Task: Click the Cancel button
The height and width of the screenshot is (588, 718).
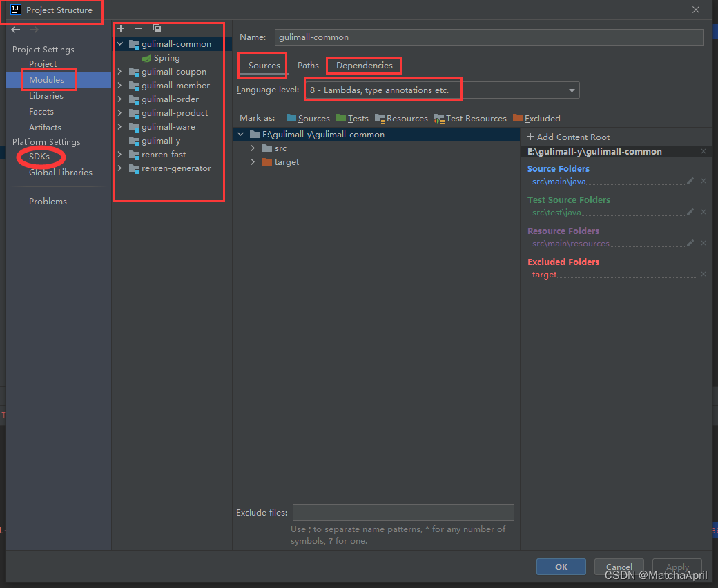Action: (x=619, y=567)
